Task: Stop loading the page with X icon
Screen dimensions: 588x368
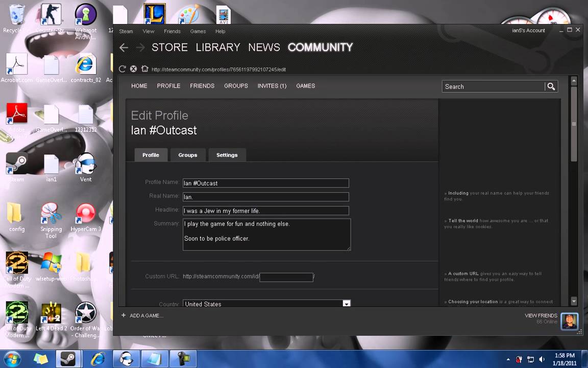Action: click(133, 68)
